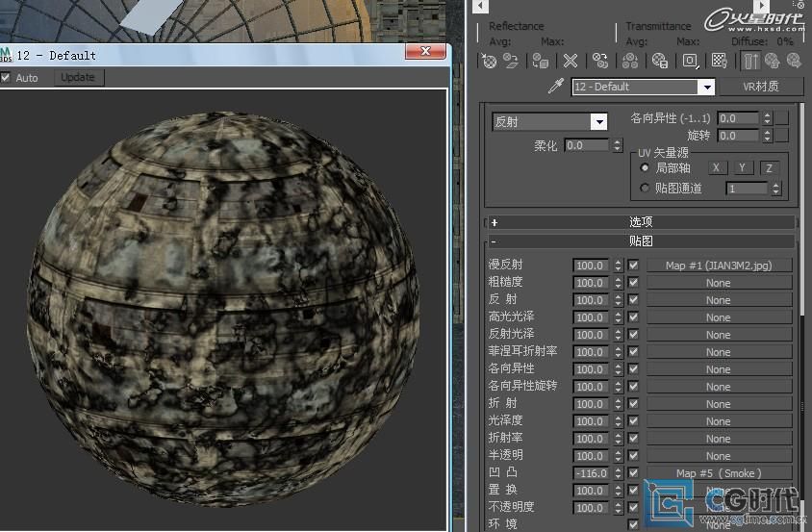Toggle Show Shaded Material in Viewport icon
This screenshot has width=812, height=532.
[x=720, y=61]
